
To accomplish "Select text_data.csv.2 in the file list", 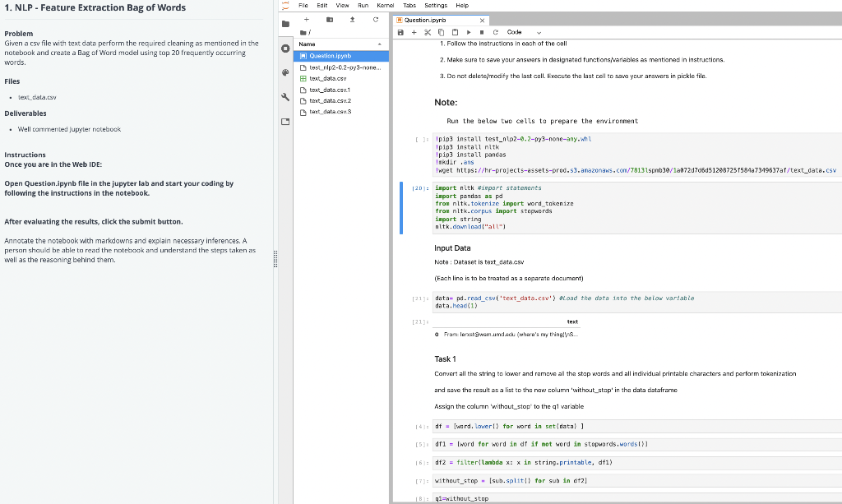I will (340, 100).
